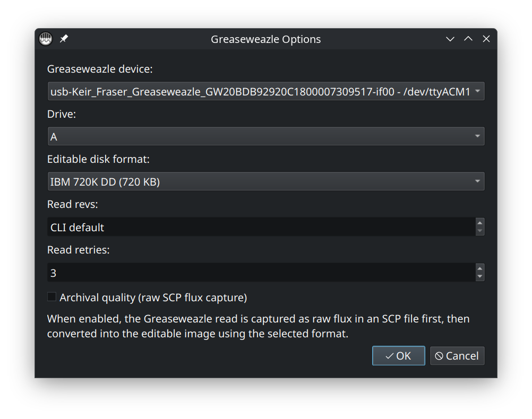The width and height of the screenshot is (532, 419).
Task: Open the Greaseweazle device dropdown
Action: click(x=265, y=92)
